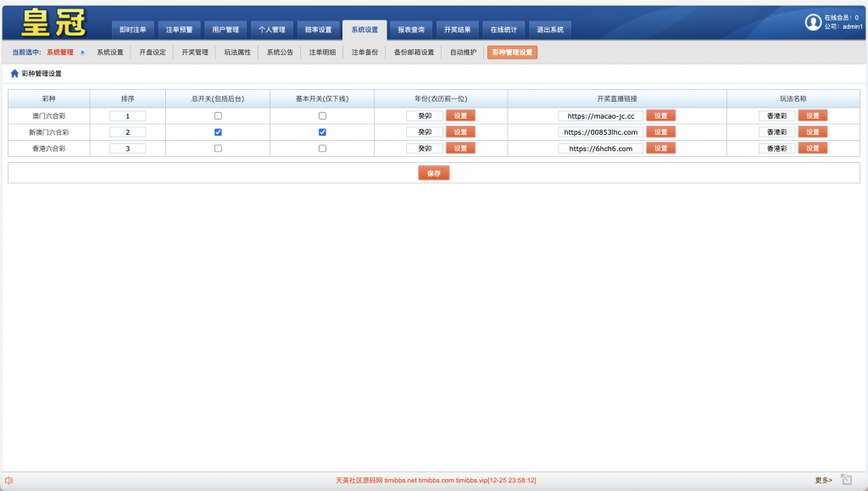This screenshot has height=491, width=868.
Task: Click the user avatar icon
Action: 813,22
